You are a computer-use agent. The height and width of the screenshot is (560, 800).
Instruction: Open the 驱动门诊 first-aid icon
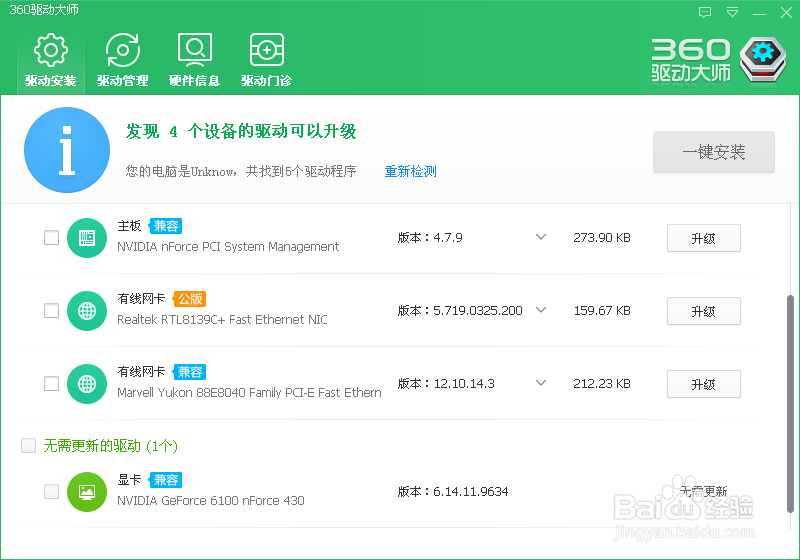click(266, 50)
